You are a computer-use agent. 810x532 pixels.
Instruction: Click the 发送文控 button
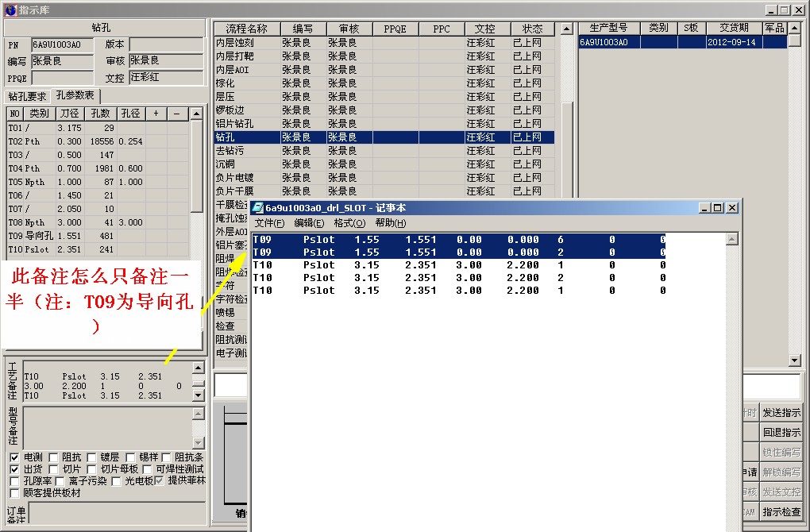(781, 492)
